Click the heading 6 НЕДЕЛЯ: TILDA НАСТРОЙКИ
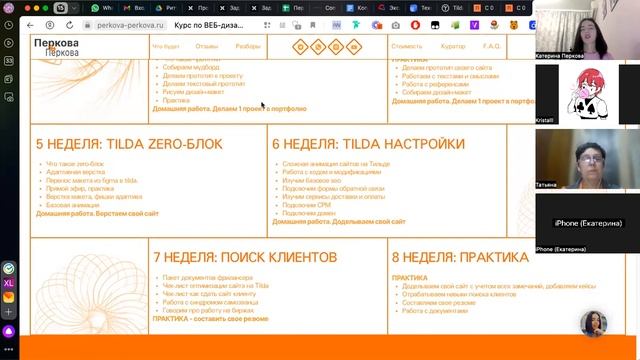Viewport: 640px width, 360px height. [368, 144]
